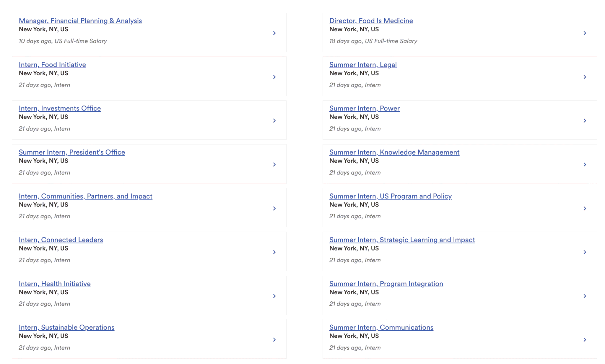Click arrow on US Program and Policy card

point(585,209)
